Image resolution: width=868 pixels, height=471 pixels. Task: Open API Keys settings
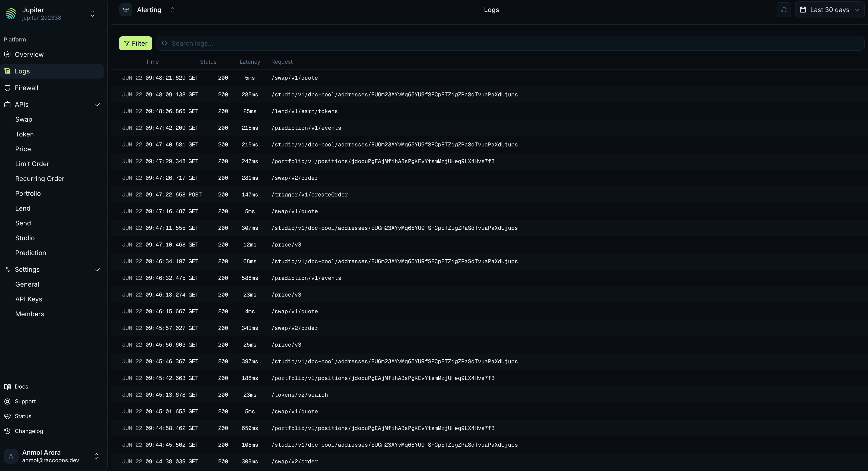pyautogui.click(x=29, y=299)
